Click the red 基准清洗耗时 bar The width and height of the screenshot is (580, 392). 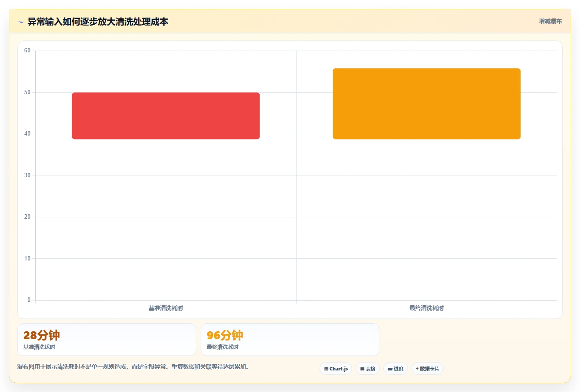click(x=166, y=116)
